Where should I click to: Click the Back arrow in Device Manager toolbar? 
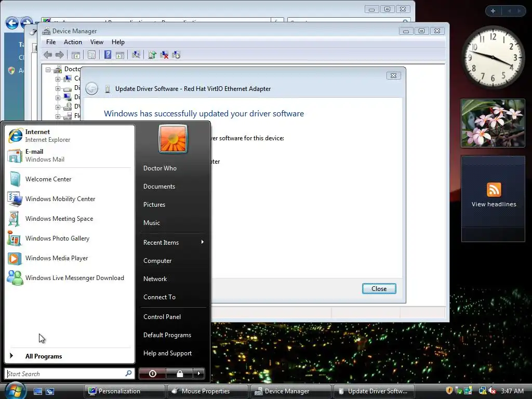pyautogui.click(x=48, y=55)
